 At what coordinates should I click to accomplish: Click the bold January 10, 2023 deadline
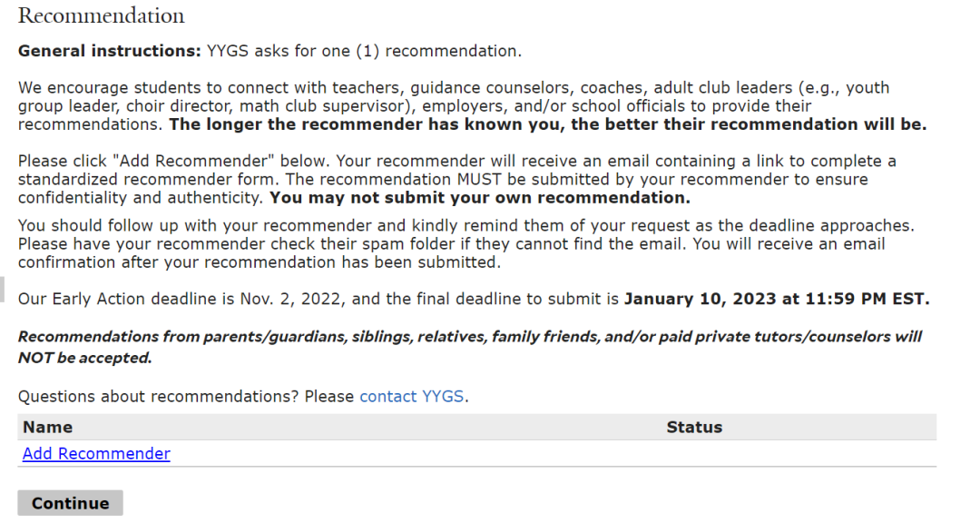pyautogui.click(x=776, y=299)
